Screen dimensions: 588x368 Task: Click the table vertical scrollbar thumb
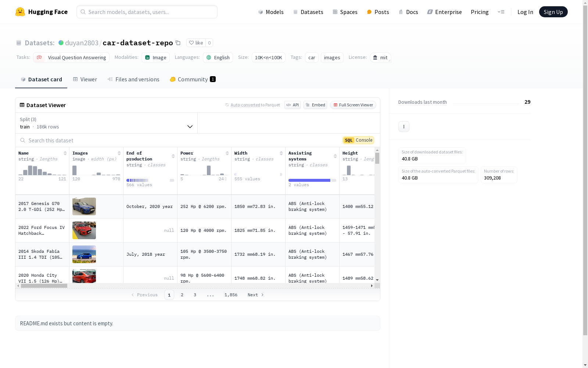[x=377, y=158]
